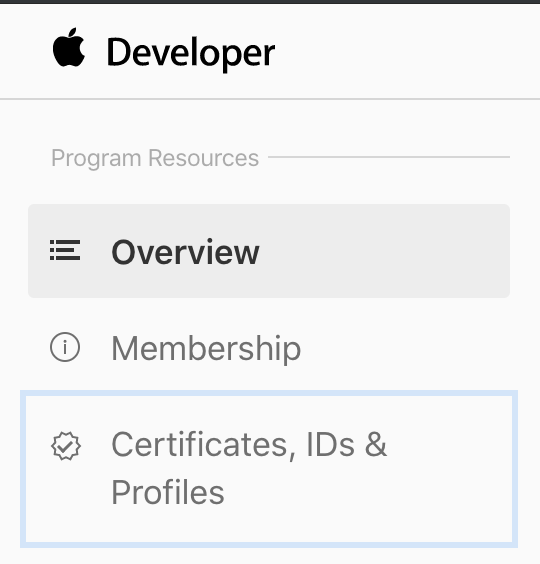Tap the three-line icon beside Overview
Screen dimensions: 540x564
(65, 250)
